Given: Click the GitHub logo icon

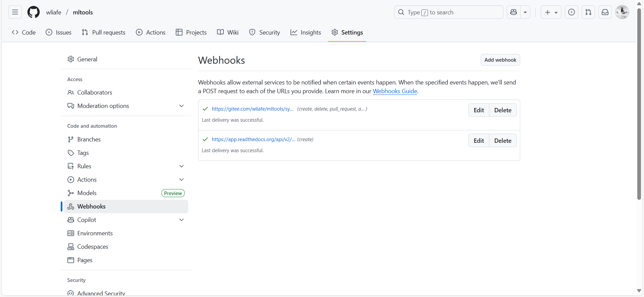Looking at the screenshot, I should (x=34, y=12).
